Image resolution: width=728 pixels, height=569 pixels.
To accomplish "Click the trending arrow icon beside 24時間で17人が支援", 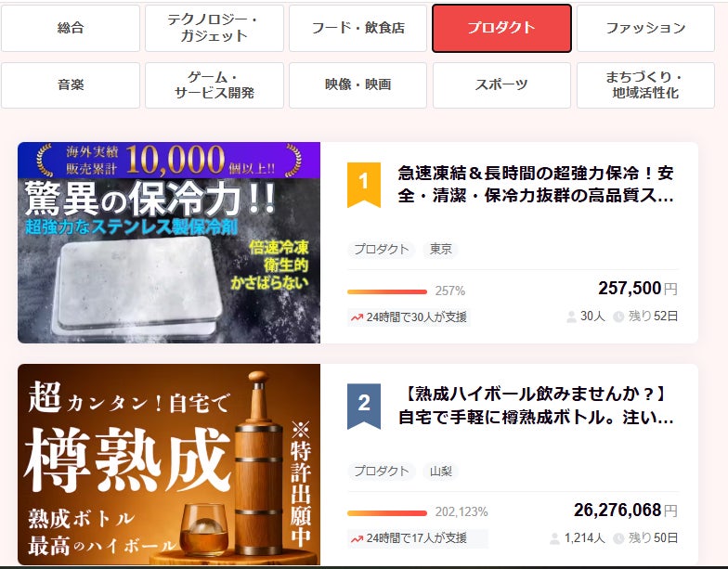I will point(357,538).
